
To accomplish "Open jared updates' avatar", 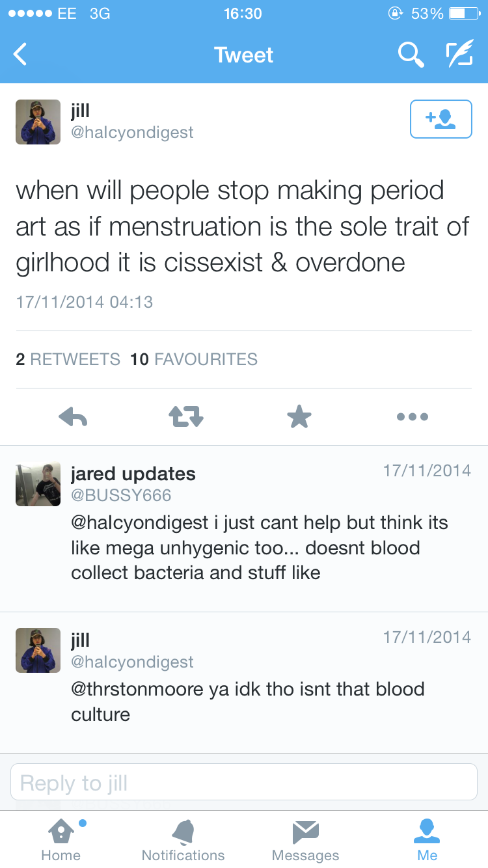I will click(38, 484).
